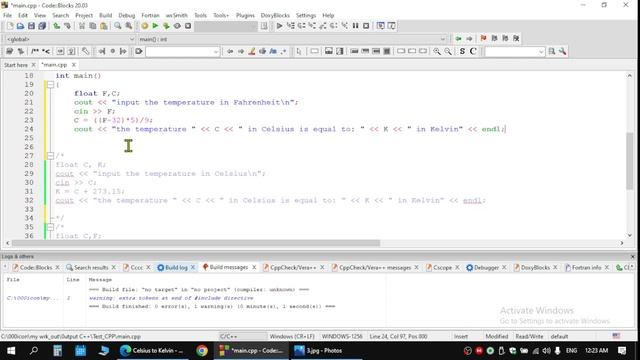The image size is (640, 360).
Task: Switch to the 3.jpg Photos taskbar window
Action: pyautogui.click(x=325, y=351)
